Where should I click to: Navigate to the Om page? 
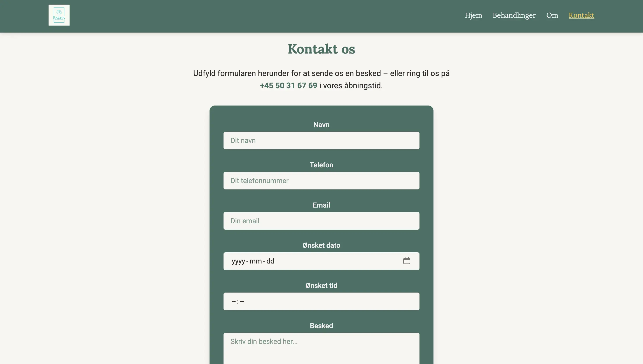[x=552, y=15]
